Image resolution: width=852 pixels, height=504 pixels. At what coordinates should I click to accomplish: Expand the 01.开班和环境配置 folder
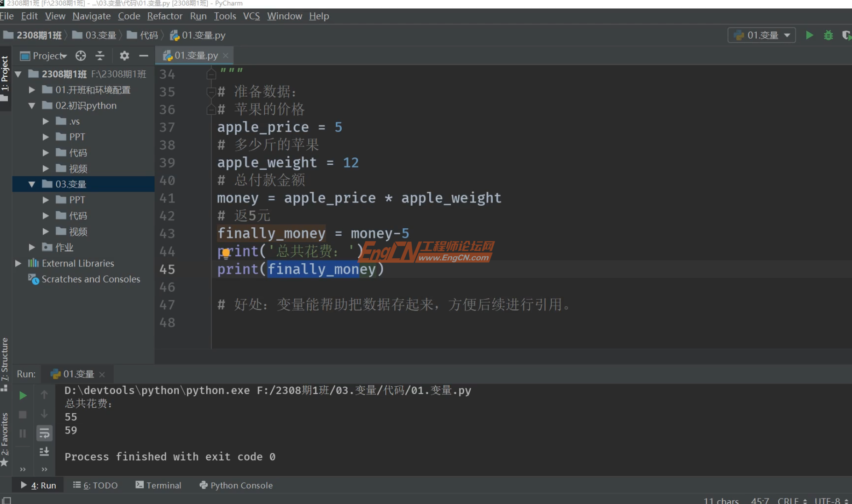click(32, 90)
